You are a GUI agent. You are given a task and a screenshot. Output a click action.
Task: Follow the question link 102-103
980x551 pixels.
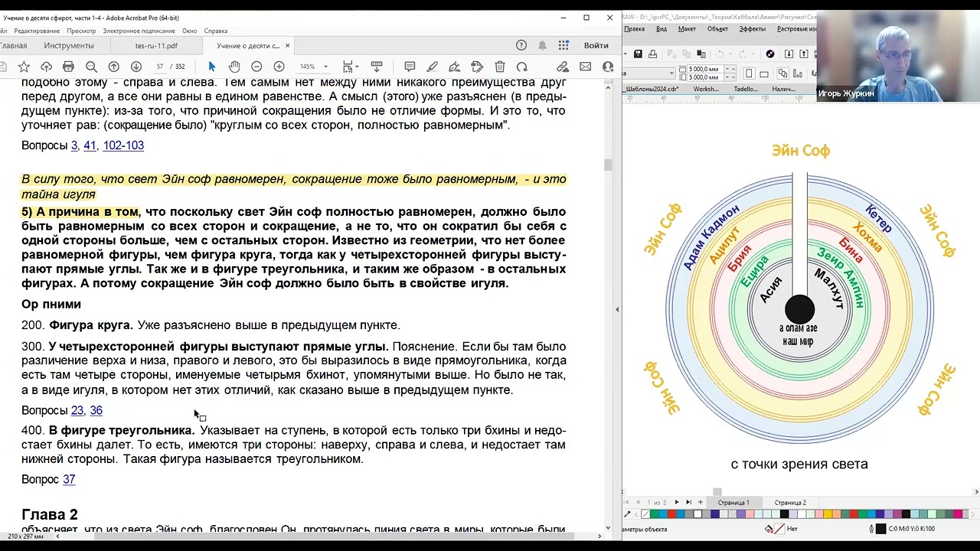click(123, 145)
